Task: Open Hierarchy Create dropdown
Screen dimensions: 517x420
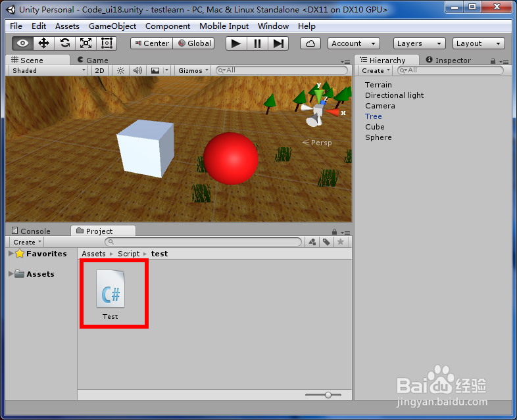Action: pyautogui.click(x=376, y=70)
